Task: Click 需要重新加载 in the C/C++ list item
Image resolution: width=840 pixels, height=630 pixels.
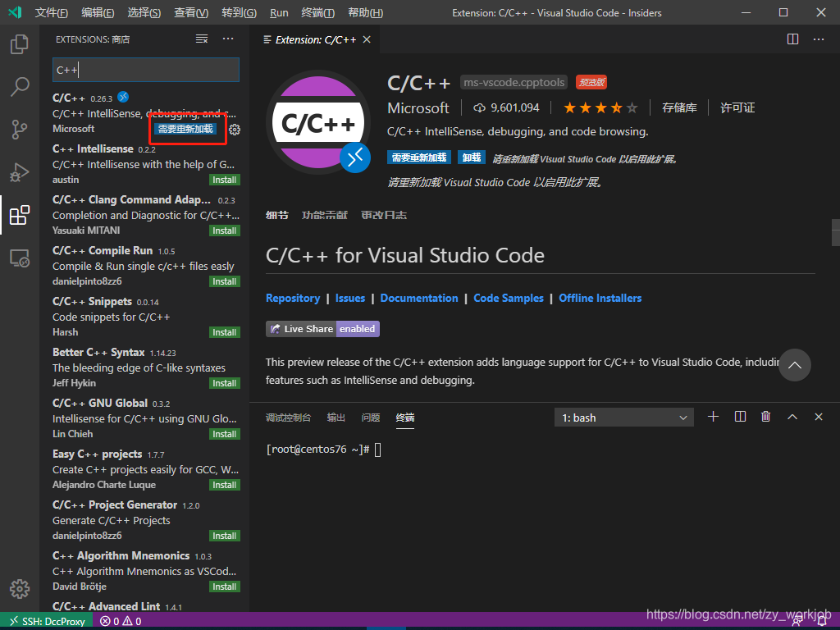Action: tap(185, 129)
